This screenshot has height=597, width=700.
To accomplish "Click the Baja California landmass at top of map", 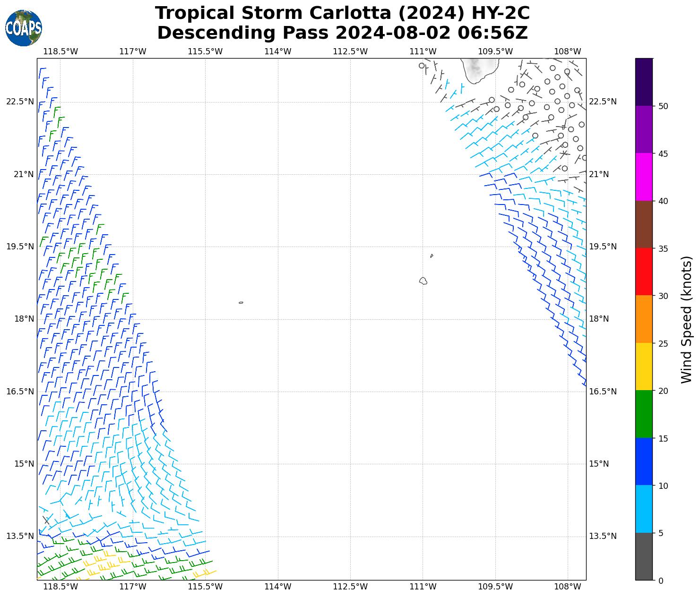I will click(478, 68).
